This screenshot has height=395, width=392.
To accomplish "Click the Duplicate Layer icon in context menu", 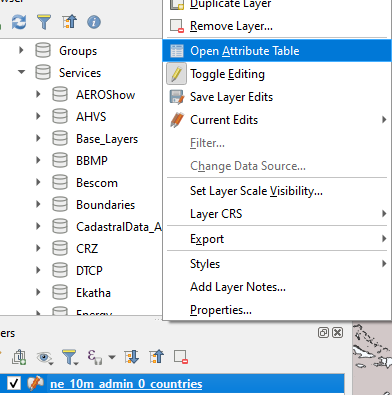I will pos(177,4).
